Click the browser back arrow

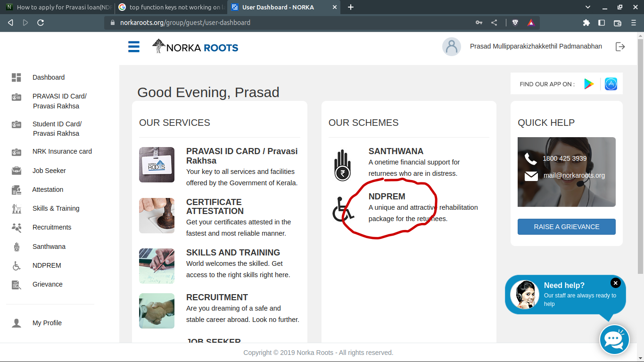pyautogui.click(x=10, y=23)
